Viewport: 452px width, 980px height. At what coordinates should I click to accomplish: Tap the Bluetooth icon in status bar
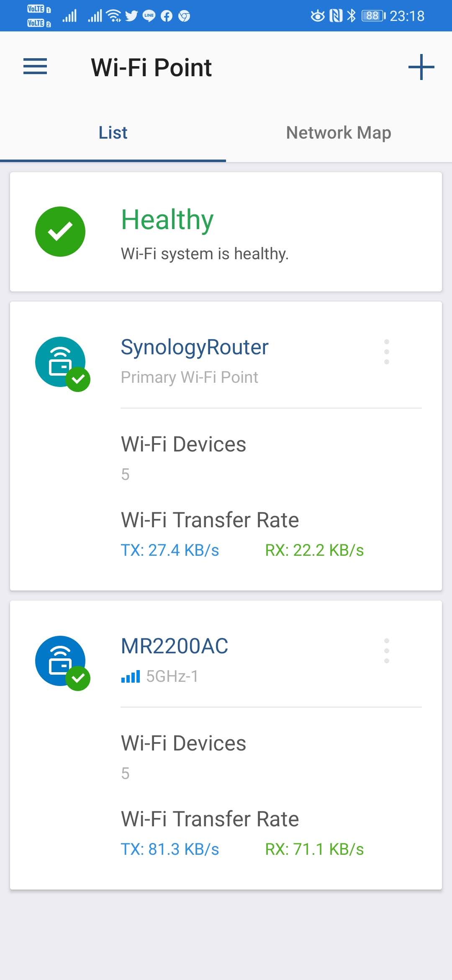tap(352, 16)
